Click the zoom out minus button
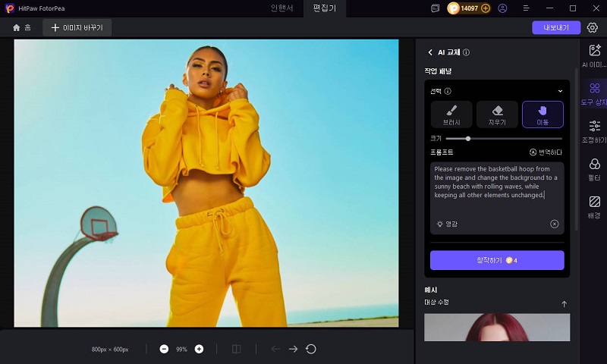This screenshot has height=364, width=607. [165, 349]
